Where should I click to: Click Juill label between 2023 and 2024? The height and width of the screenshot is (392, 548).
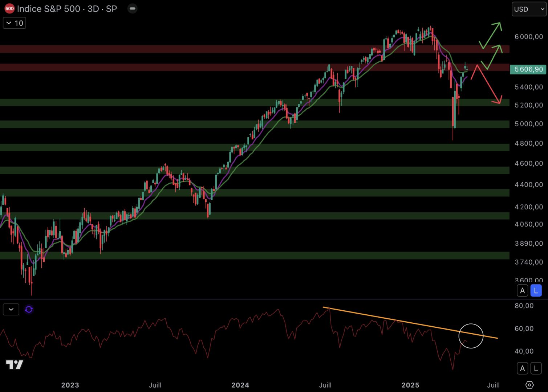[155, 385]
